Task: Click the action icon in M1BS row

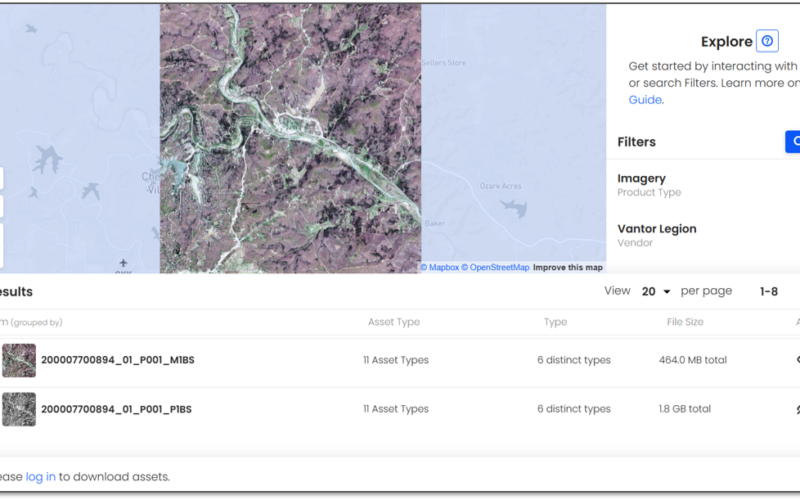Action: pos(797,360)
